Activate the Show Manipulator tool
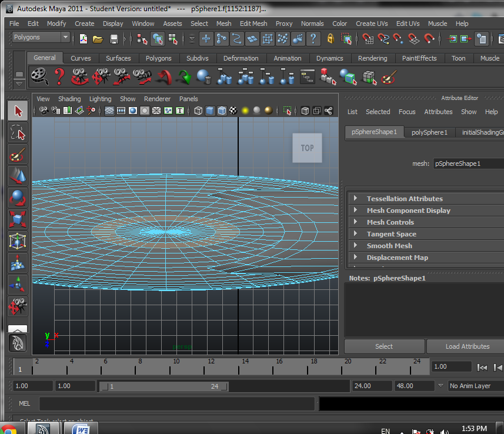This screenshot has height=434, width=504. (18, 285)
